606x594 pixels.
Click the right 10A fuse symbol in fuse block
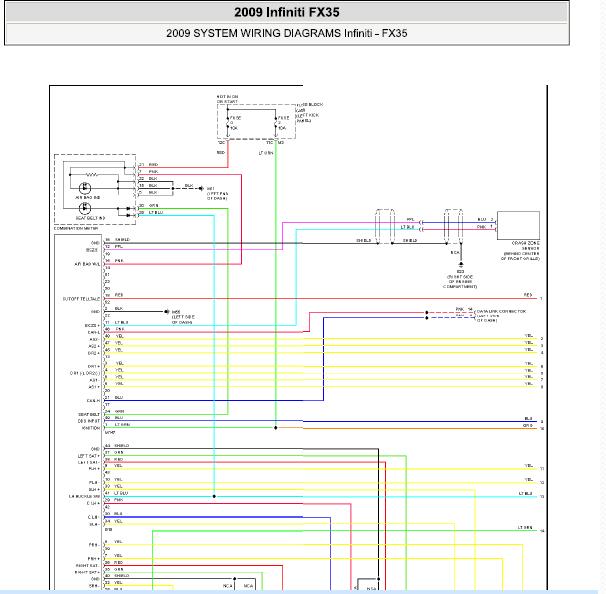[276, 123]
